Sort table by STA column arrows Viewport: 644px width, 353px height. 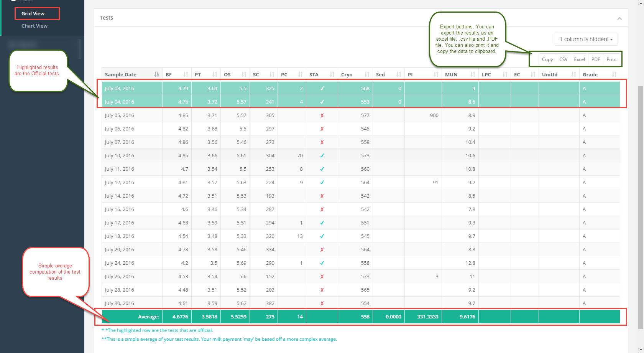pos(332,74)
